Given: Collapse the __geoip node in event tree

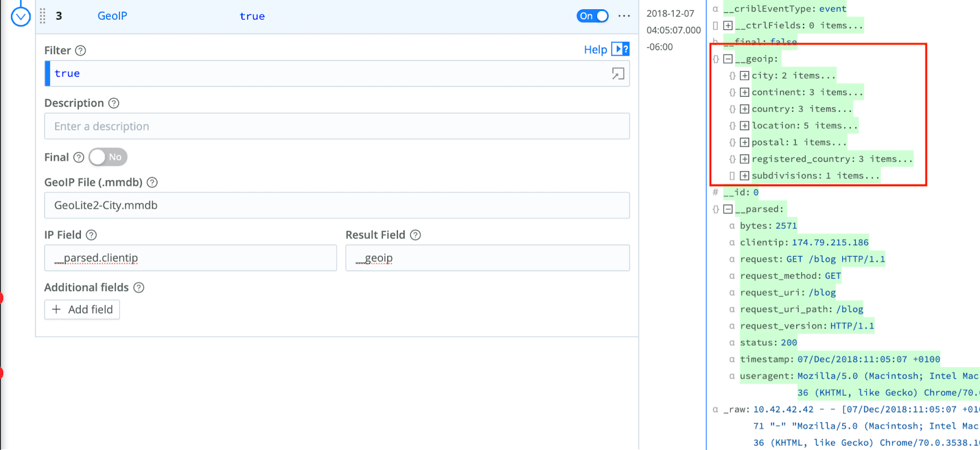Looking at the screenshot, I should (728, 59).
